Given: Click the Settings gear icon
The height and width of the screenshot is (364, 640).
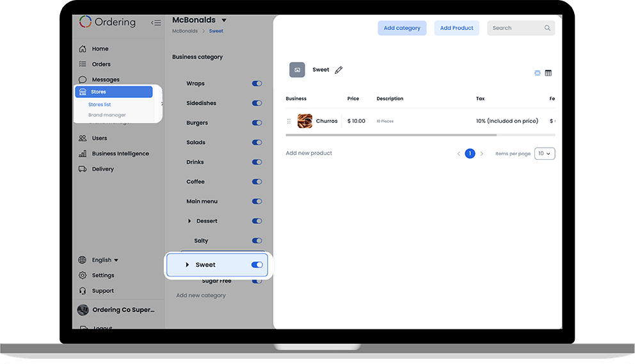Looking at the screenshot, I should coord(83,276).
